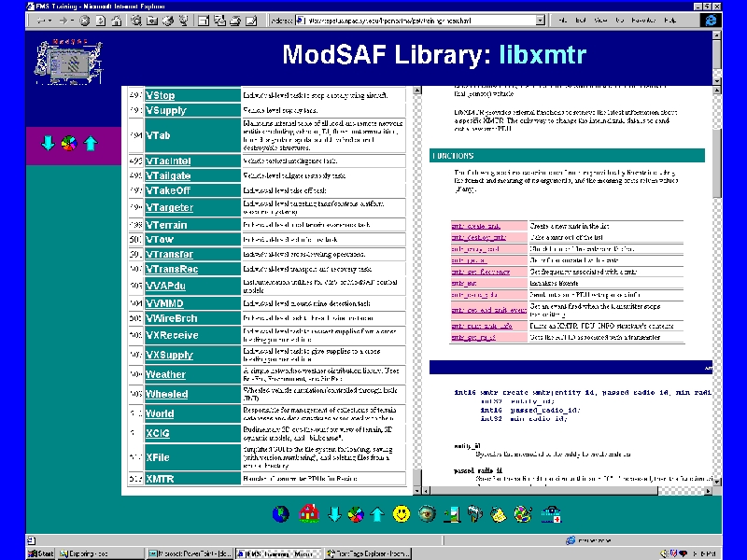Open the VTow library link

pyautogui.click(x=160, y=240)
